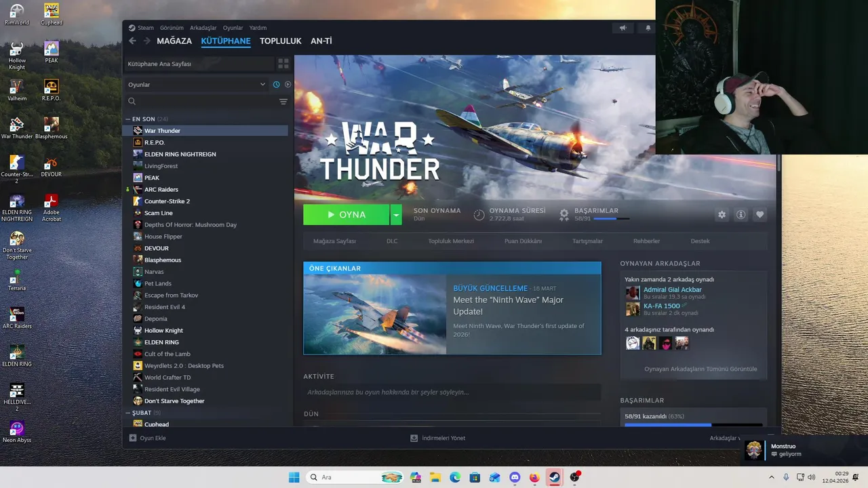Open Microsoft Store from the taskbar
This screenshot has width=868, height=488.
pyautogui.click(x=475, y=477)
